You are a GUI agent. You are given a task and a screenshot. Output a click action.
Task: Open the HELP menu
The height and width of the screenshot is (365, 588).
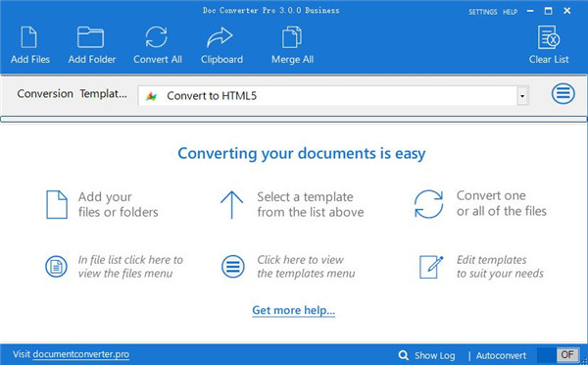click(510, 12)
